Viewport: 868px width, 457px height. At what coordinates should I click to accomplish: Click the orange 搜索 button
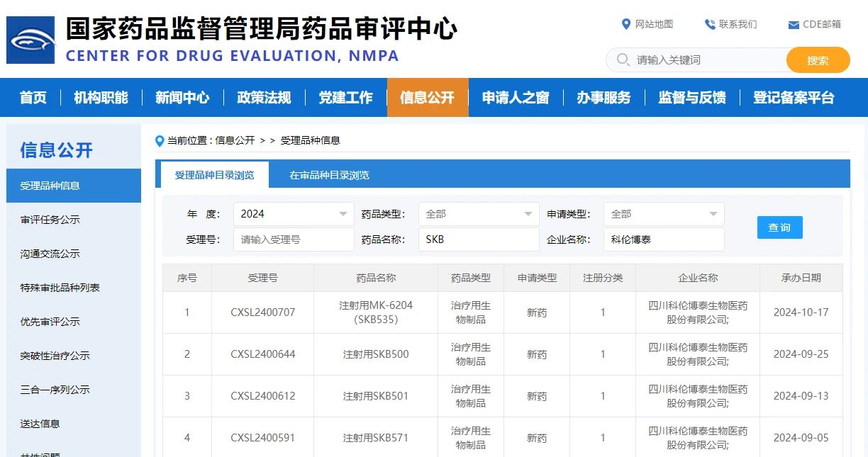(x=818, y=60)
